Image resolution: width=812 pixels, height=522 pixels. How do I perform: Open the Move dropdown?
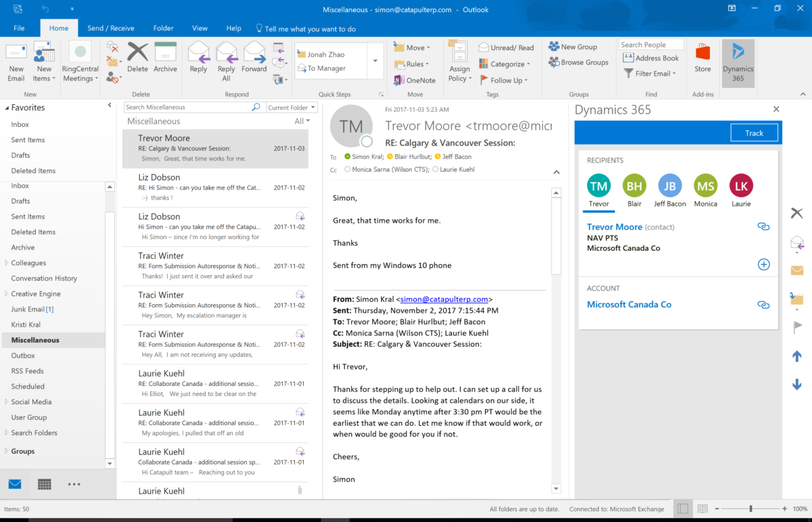(413, 47)
